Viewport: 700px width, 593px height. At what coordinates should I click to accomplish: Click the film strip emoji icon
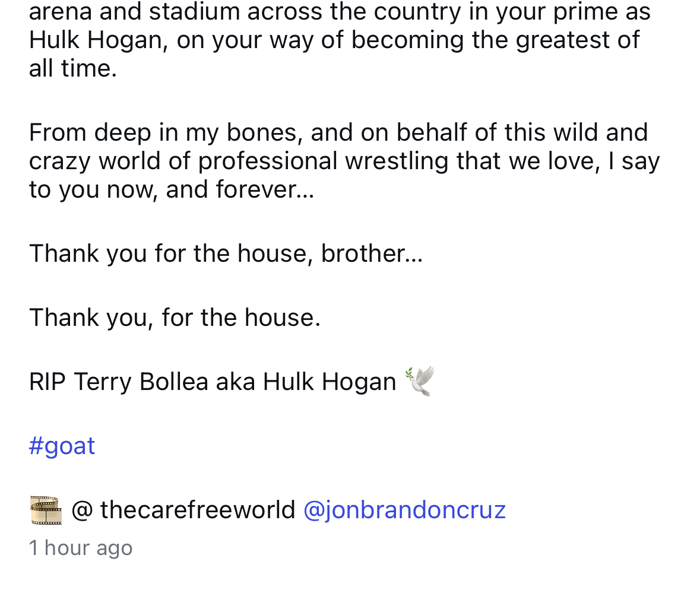click(46, 510)
